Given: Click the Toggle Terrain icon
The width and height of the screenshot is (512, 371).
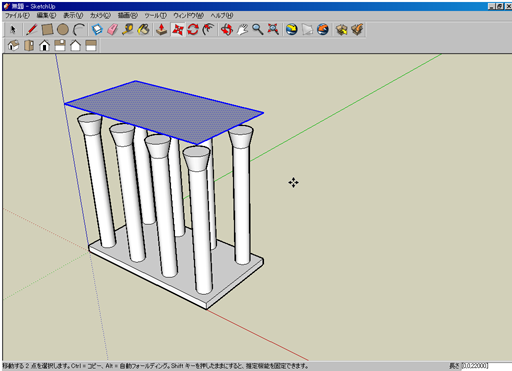Looking at the screenshot, I should [307, 30].
